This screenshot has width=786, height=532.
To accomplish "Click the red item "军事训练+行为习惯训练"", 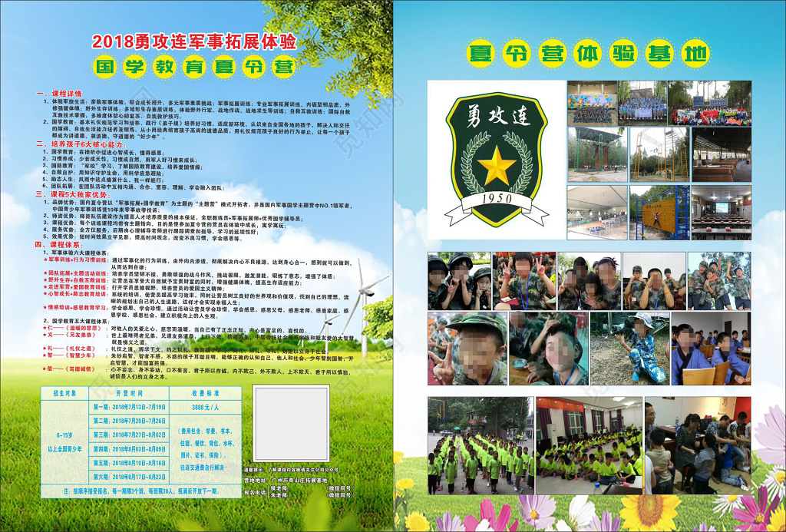I will click(76, 260).
